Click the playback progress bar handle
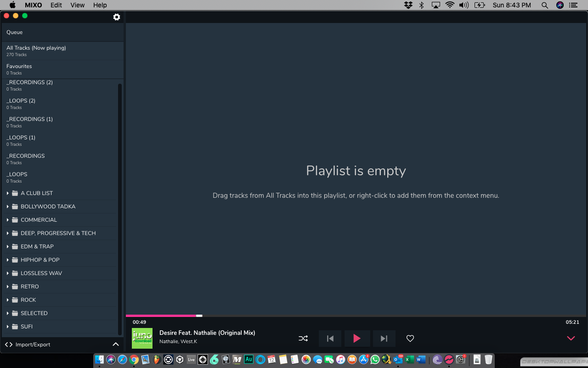The width and height of the screenshot is (588, 368). click(199, 316)
